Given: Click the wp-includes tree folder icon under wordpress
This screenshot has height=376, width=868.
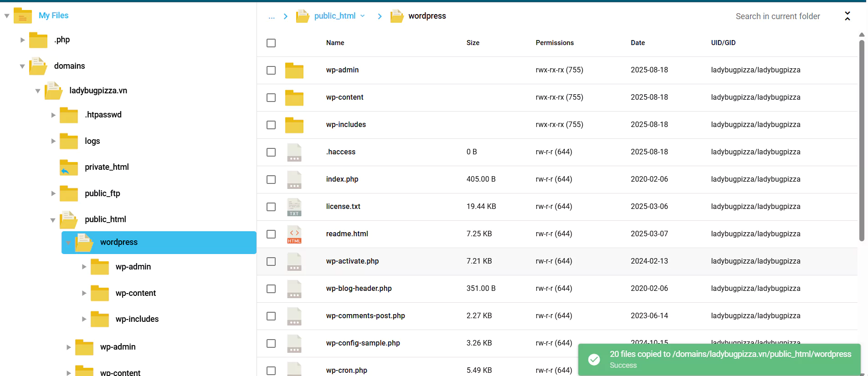Looking at the screenshot, I should point(100,319).
